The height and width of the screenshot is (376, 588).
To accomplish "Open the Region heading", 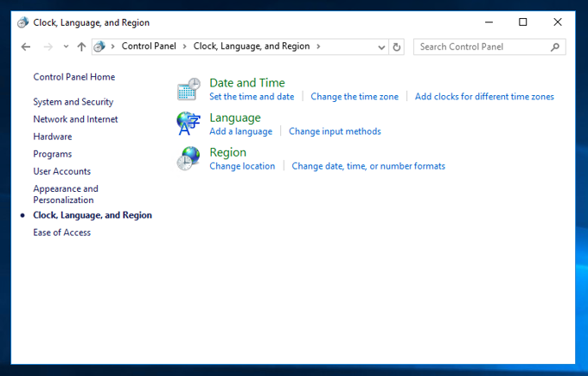I will pos(228,152).
